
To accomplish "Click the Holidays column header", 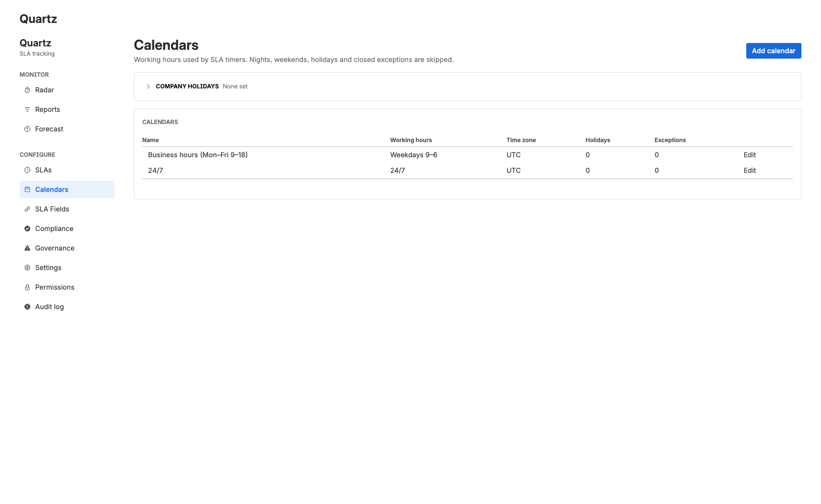I will (x=598, y=140).
